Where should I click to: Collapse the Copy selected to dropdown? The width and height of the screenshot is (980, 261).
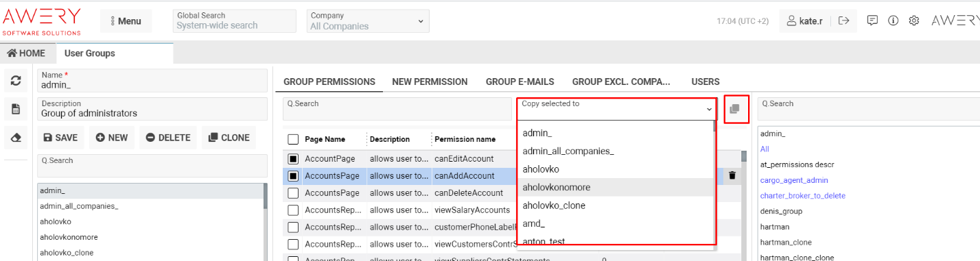coord(616,109)
